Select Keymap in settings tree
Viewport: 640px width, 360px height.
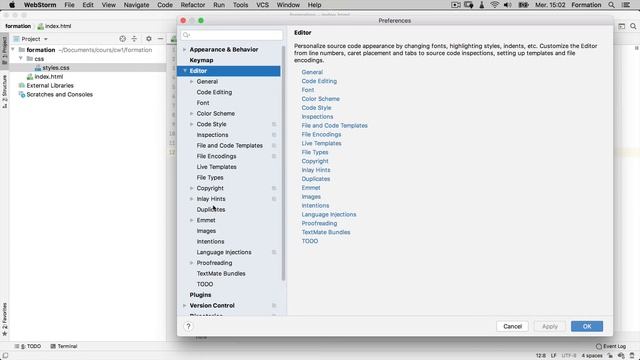tap(201, 60)
